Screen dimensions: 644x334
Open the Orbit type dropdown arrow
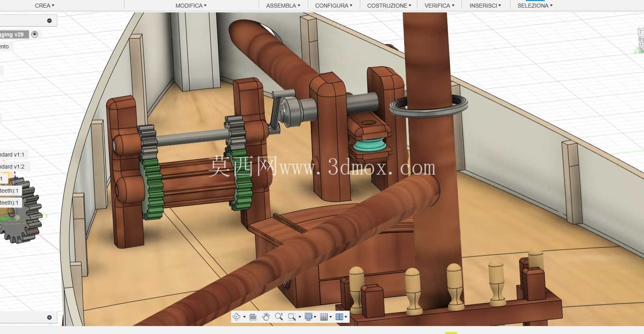tap(244, 317)
